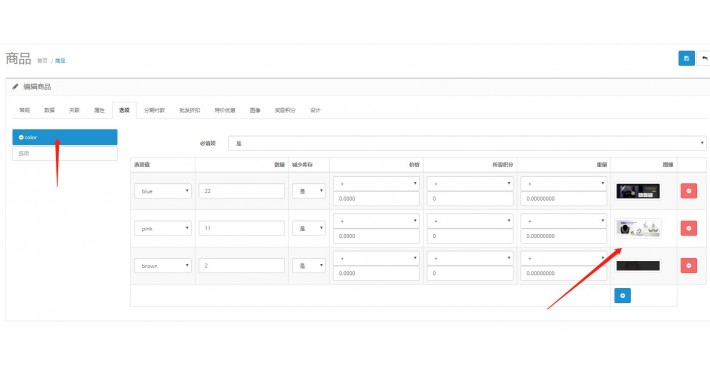Image resolution: width=710 pixels, height=380 pixels.
Task: Open subtract stock dropdown in brown row
Action: click(x=309, y=266)
